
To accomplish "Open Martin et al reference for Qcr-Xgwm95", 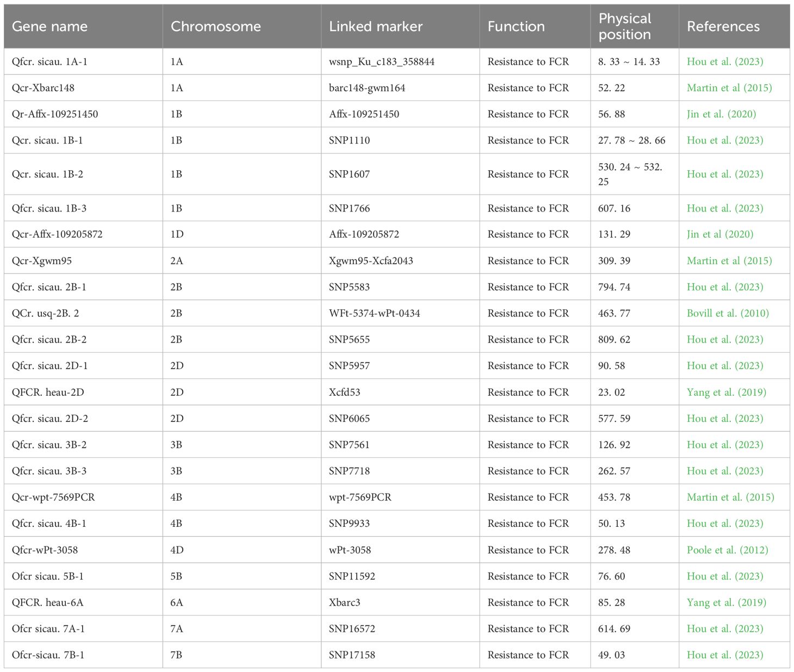I will [729, 260].
